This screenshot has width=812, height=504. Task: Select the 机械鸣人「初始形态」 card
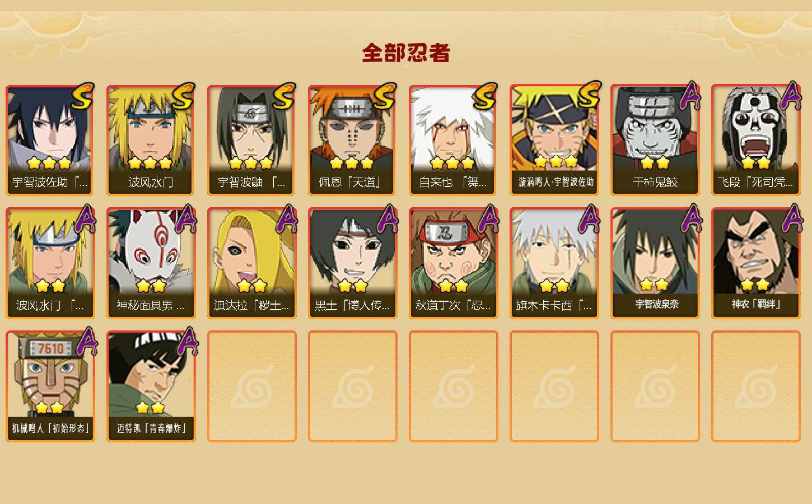click(x=50, y=386)
